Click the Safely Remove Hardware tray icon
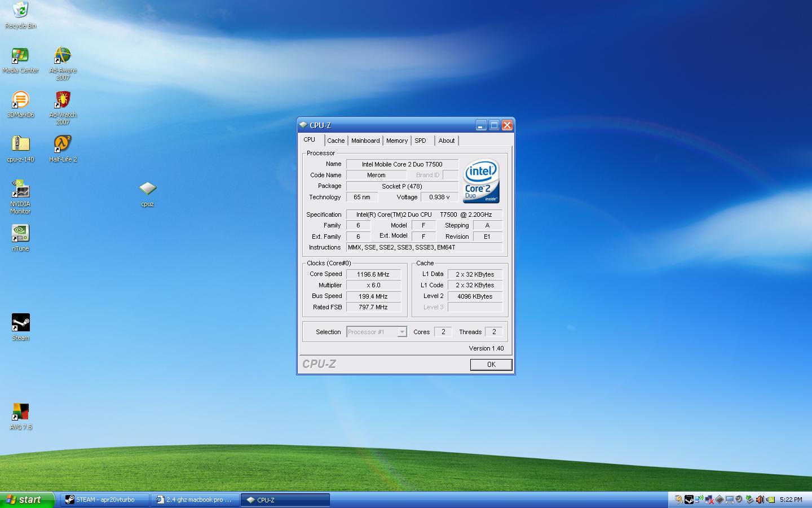The width and height of the screenshot is (812, 508). click(750, 500)
